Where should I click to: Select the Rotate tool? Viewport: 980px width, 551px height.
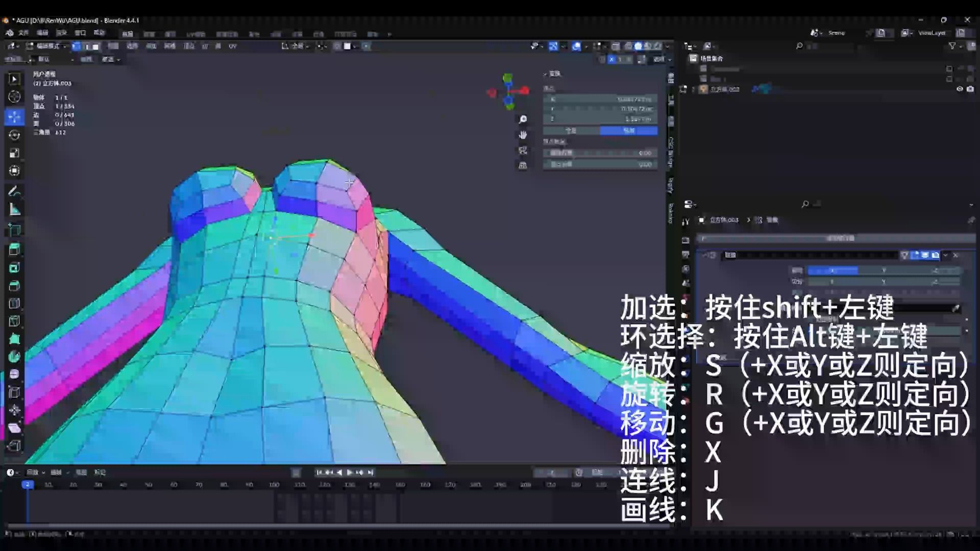tap(14, 135)
